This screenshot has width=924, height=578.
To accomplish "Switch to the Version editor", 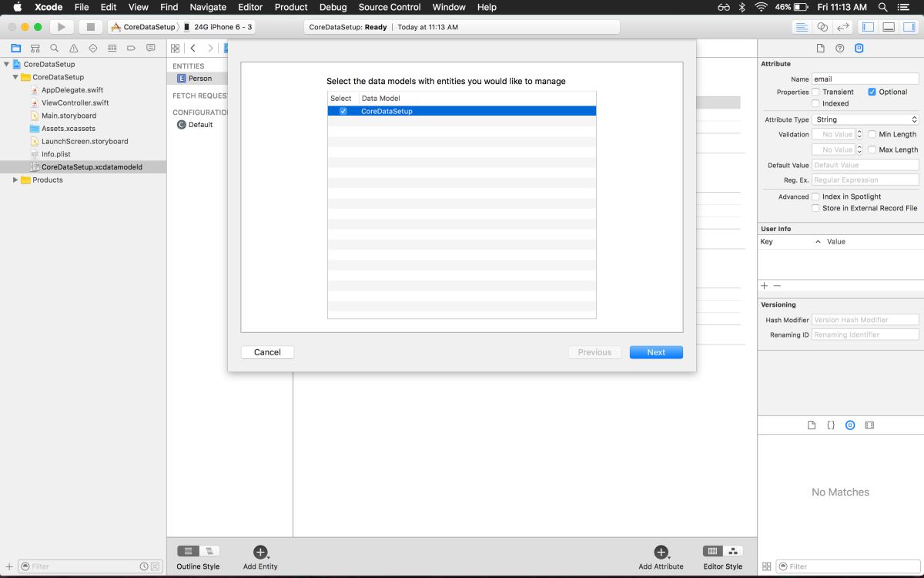I will (843, 27).
